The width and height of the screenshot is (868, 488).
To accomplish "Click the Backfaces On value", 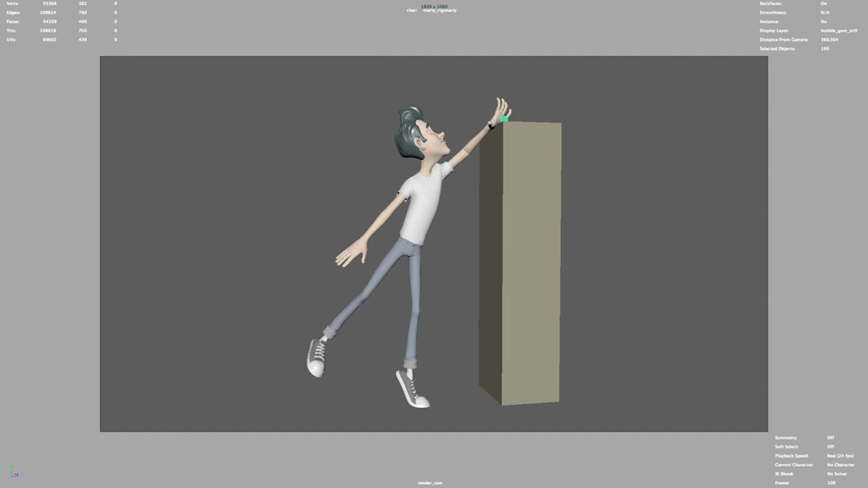I will click(x=824, y=4).
